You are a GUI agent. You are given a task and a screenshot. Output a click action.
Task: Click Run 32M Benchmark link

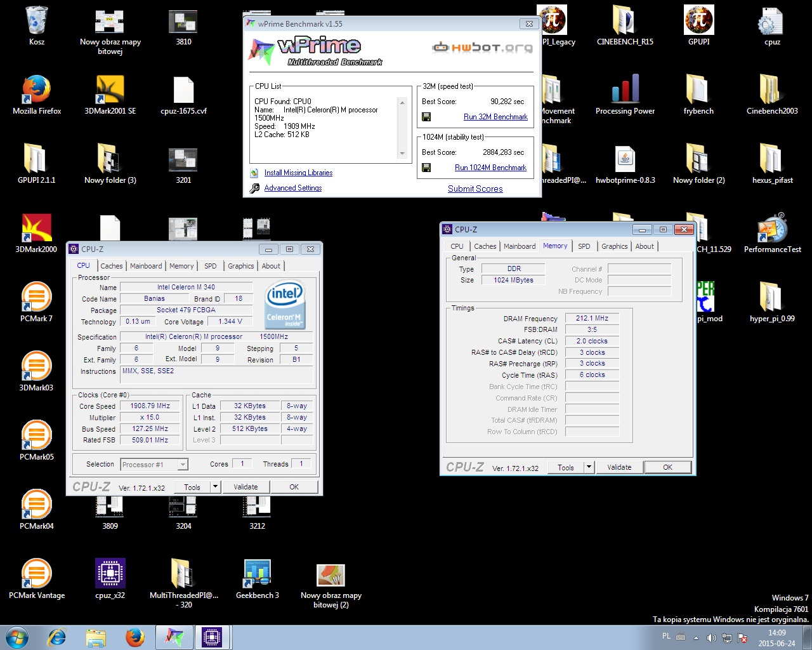point(495,117)
